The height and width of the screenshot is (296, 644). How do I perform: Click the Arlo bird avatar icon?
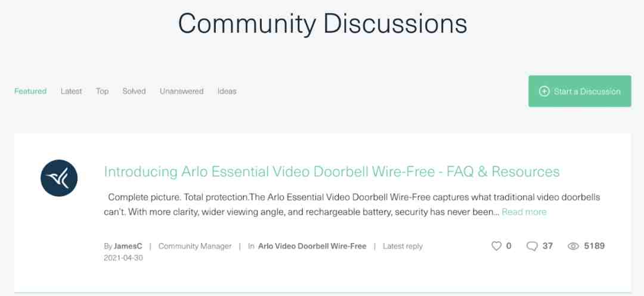pyautogui.click(x=58, y=178)
